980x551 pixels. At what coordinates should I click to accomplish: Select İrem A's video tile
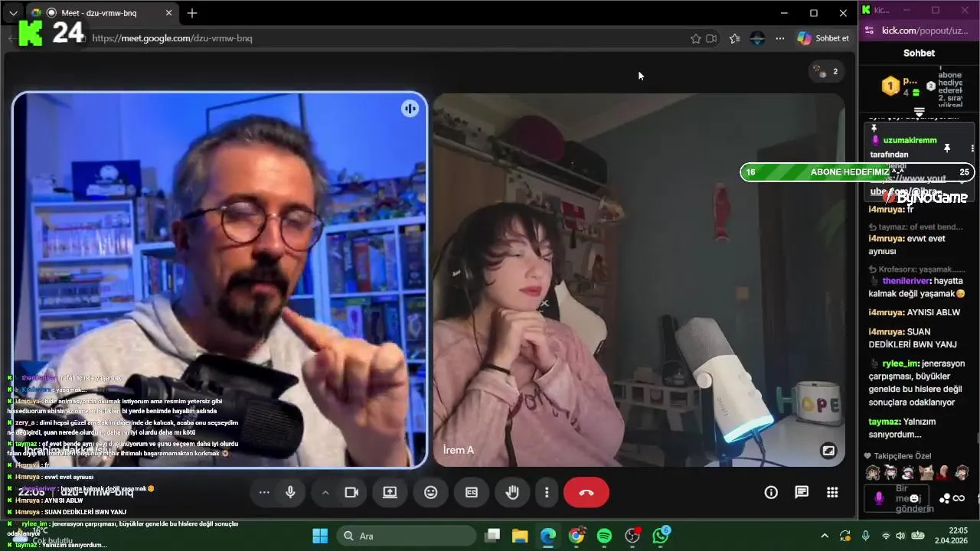[x=639, y=279]
